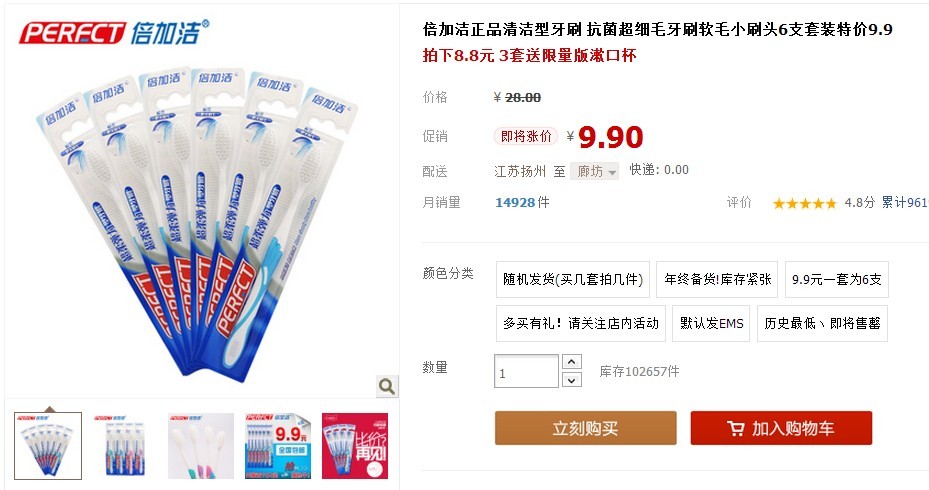The height and width of the screenshot is (490, 929).
Task: Decrease quantity with the down arrow
Action: tap(571, 380)
